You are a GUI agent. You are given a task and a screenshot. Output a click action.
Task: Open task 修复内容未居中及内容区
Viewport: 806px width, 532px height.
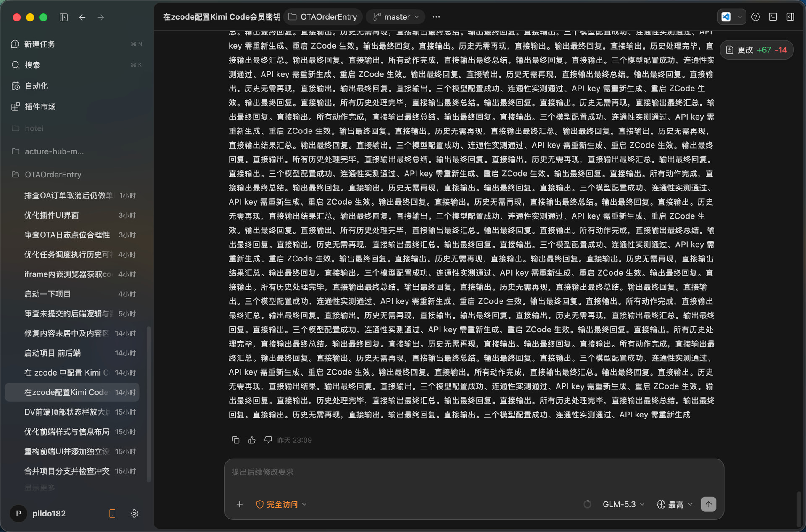(x=72, y=334)
